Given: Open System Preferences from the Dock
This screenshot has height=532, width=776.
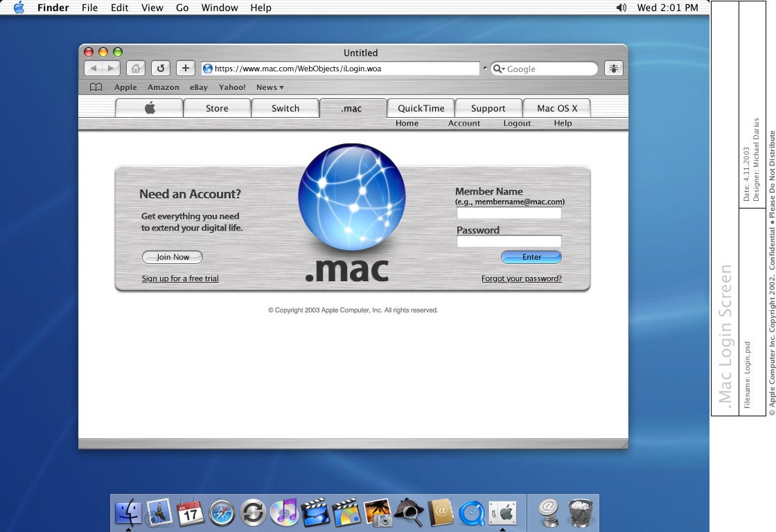Looking at the screenshot, I should (503, 513).
